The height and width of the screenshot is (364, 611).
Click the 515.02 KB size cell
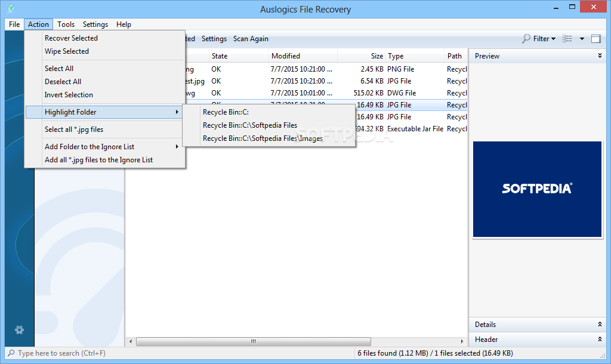click(x=368, y=93)
